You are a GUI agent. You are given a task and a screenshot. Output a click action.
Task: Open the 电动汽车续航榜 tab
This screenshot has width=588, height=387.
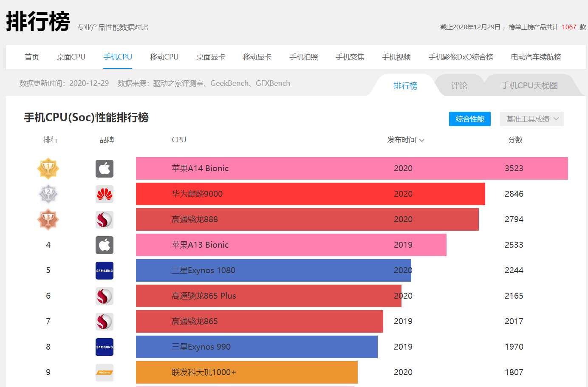[x=536, y=57]
